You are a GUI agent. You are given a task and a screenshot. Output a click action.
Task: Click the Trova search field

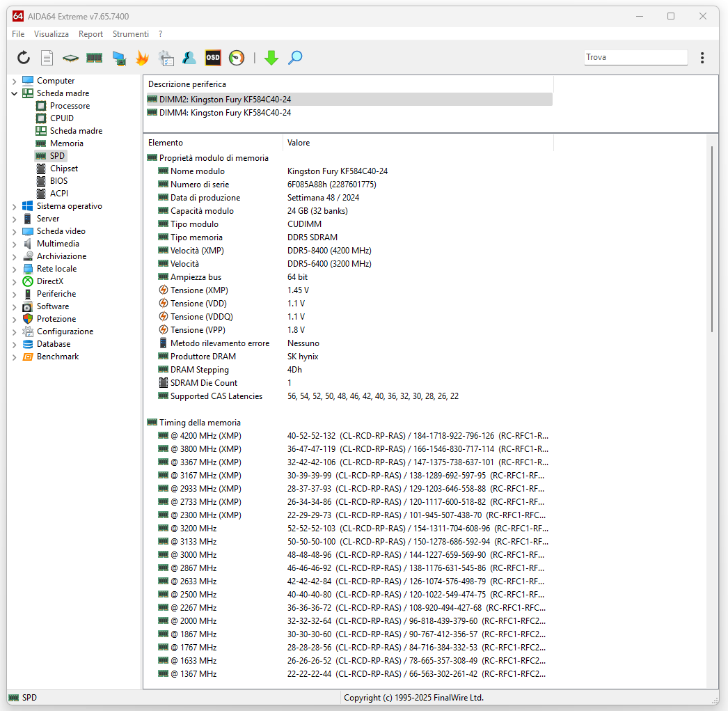635,57
